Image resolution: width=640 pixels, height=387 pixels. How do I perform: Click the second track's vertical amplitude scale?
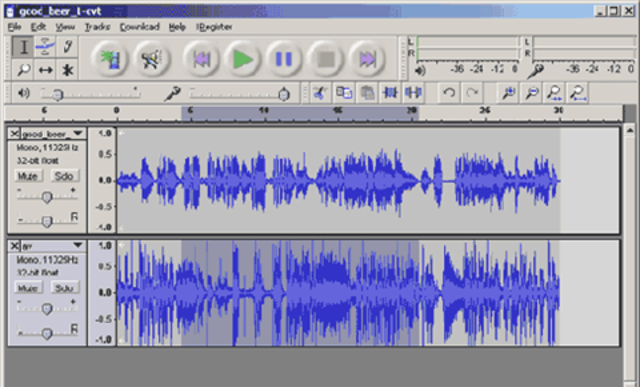(x=102, y=293)
